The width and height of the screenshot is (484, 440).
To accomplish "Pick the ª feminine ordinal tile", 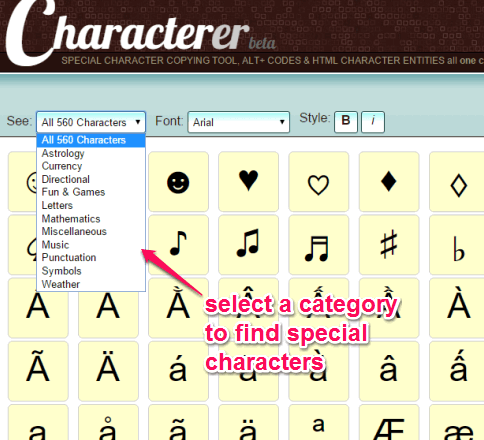I will click(x=319, y=422).
